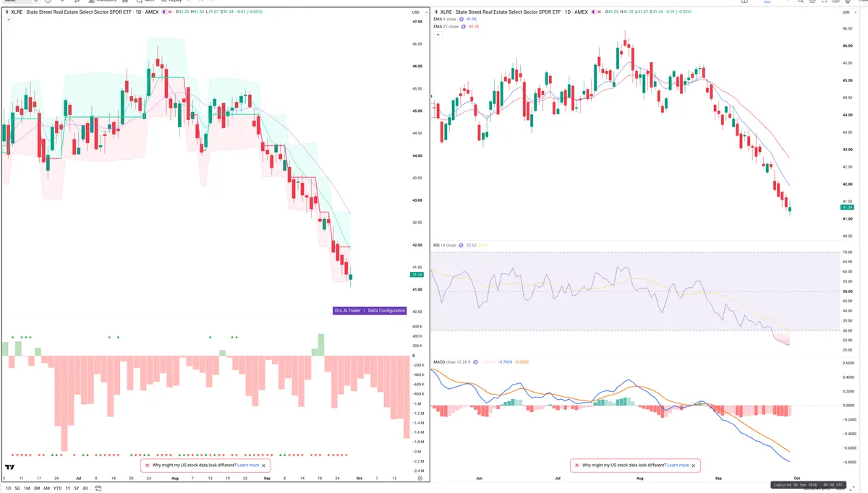Click the RSI 70.00 level label
This screenshot has width=868, height=493.
(848, 252)
